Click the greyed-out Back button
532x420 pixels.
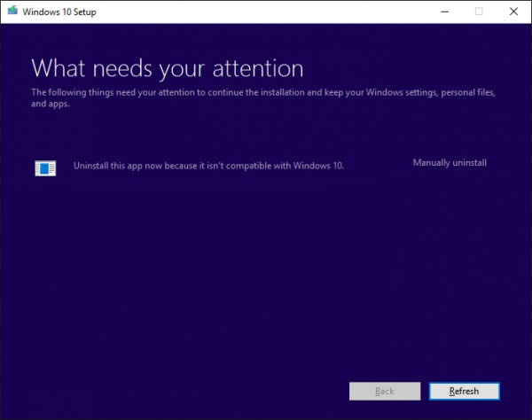coord(385,391)
